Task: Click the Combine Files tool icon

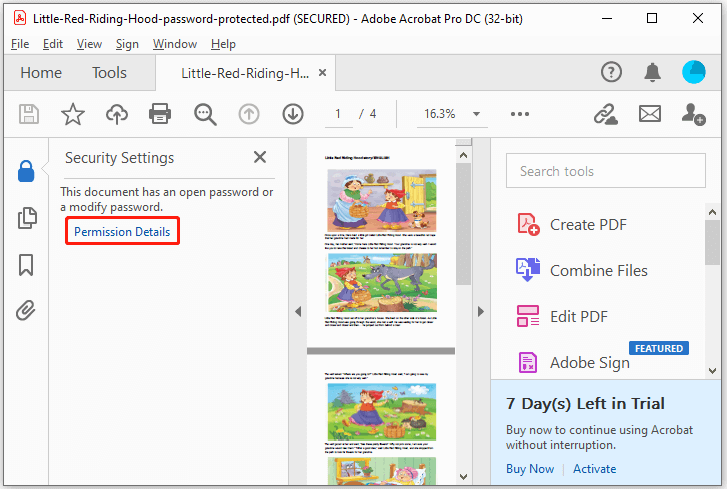Action: pyautogui.click(x=528, y=270)
